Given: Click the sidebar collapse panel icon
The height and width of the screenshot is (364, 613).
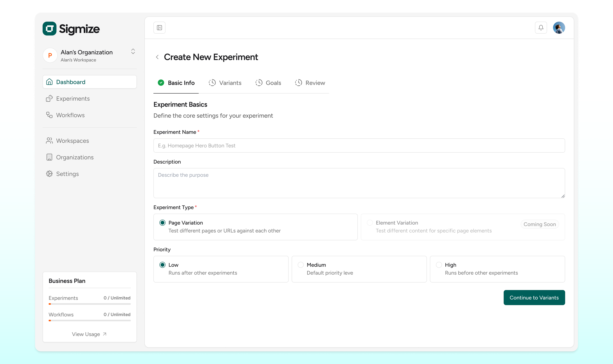Looking at the screenshot, I should (159, 28).
